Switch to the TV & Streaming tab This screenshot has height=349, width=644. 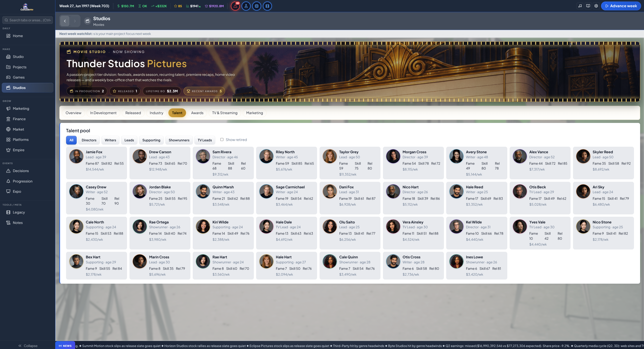(x=225, y=113)
